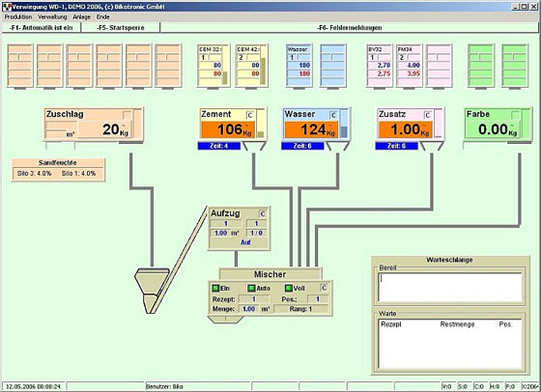Select the BV32 additive silo

pos(379,66)
